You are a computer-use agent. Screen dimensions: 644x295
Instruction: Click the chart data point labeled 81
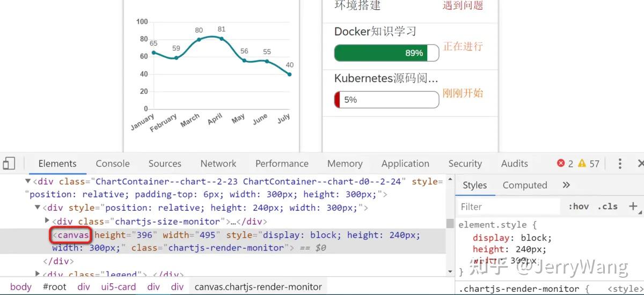click(222, 39)
